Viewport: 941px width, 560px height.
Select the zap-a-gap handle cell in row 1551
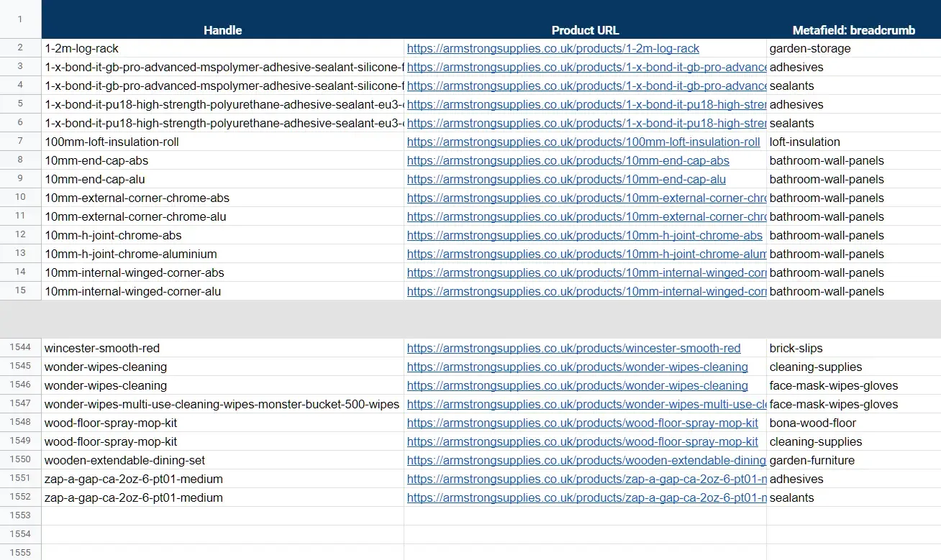coord(222,479)
